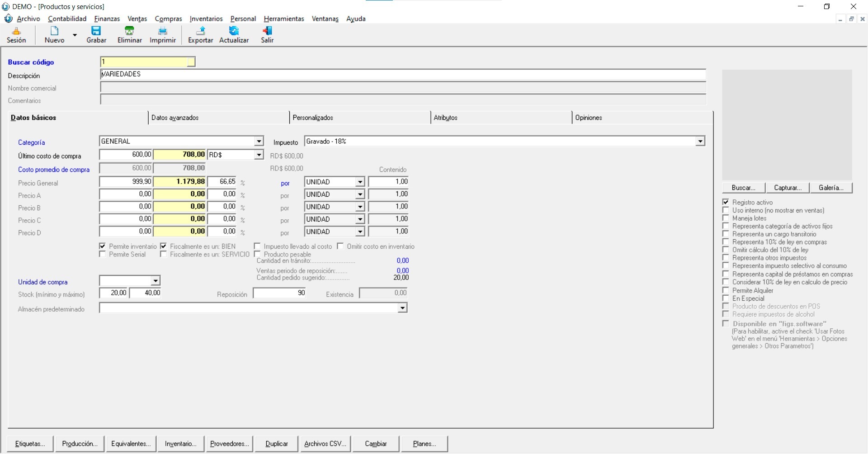Open the Almacén predeterminado dropdown
Image resolution: width=868 pixels, height=454 pixels.
tap(402, 308)
